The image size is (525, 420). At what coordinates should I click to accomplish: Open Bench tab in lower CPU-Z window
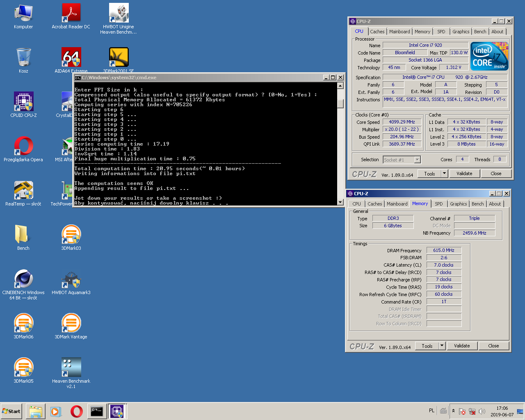click(x=477, y=204)
